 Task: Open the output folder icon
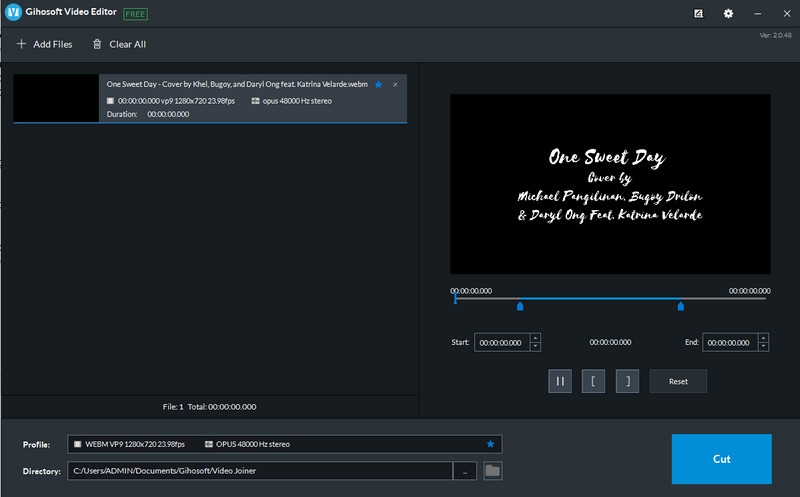click(492, 470)
